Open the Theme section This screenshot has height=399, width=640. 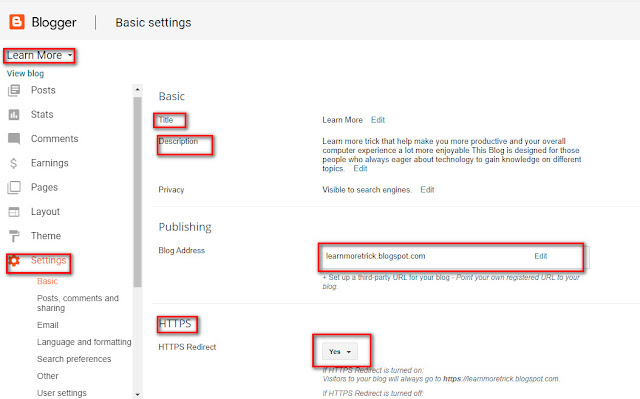pos(46,236)
